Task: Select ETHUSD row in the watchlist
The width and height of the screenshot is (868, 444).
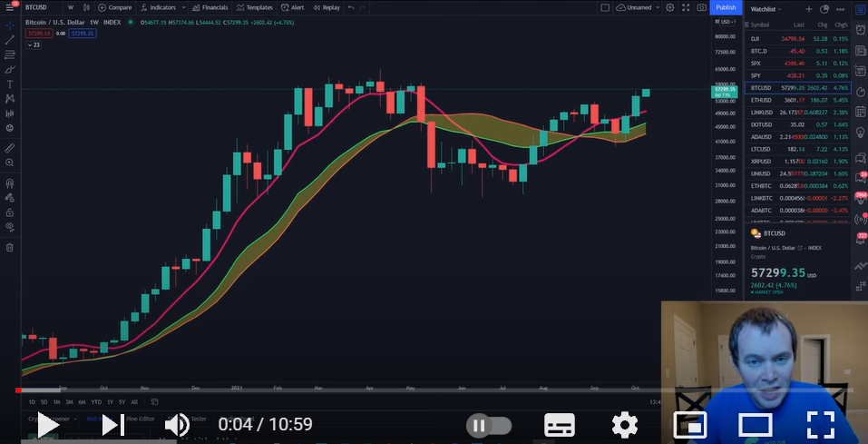Action: 797,100
